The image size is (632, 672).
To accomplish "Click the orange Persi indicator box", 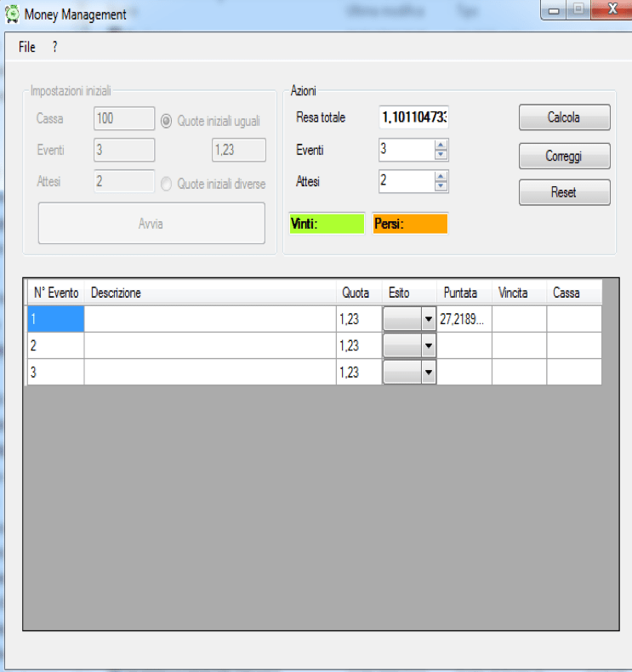I will (410, 224).
